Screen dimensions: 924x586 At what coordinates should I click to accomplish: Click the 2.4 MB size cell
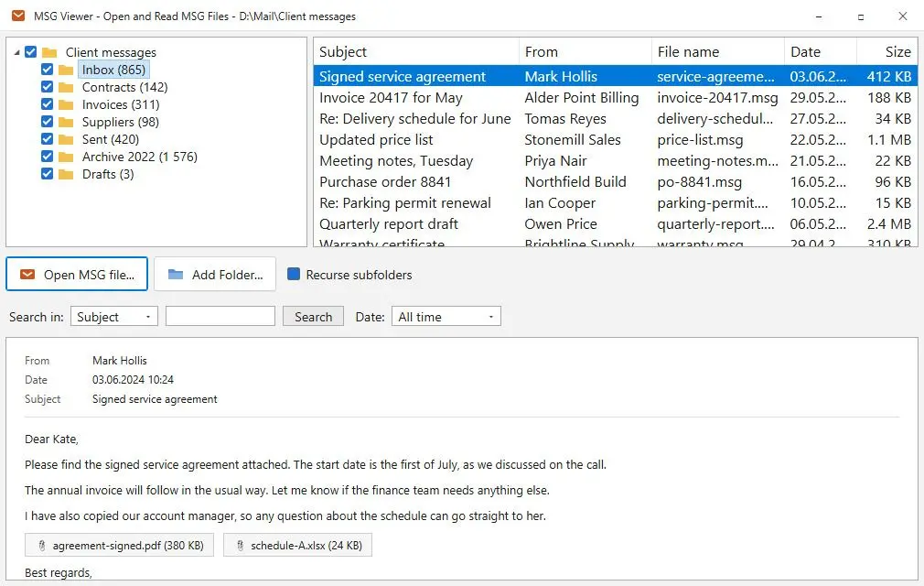pyautogui.click(x=889, y=224)
